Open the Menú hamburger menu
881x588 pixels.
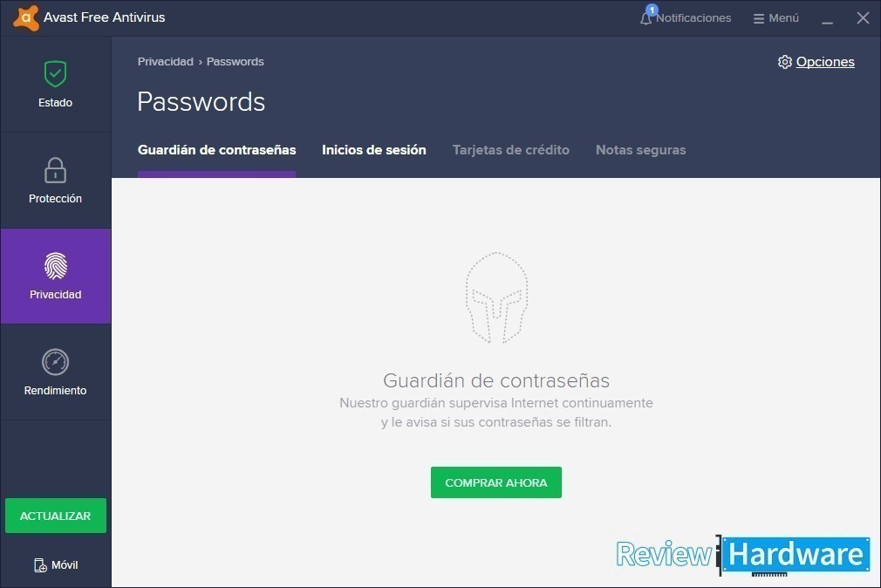click(x=776, y=18)
